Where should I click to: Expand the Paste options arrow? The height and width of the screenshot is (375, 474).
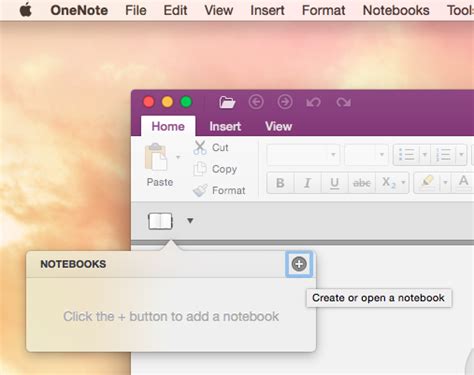(178, 157)
